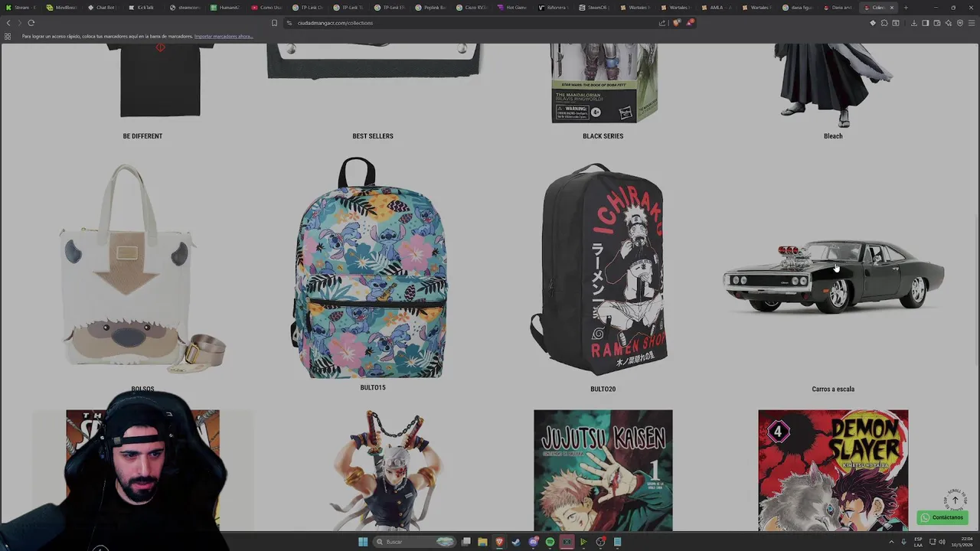Open Brave Wallet icon

tap(936, 23)
